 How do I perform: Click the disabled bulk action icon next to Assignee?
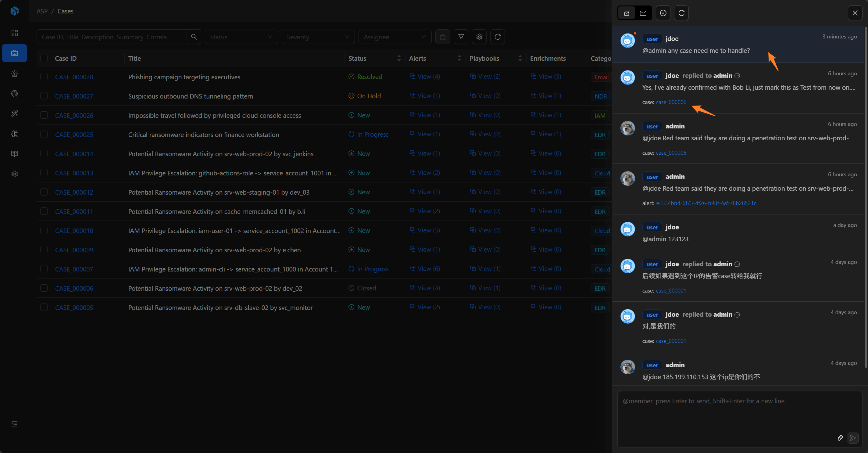tap(443, 37)
